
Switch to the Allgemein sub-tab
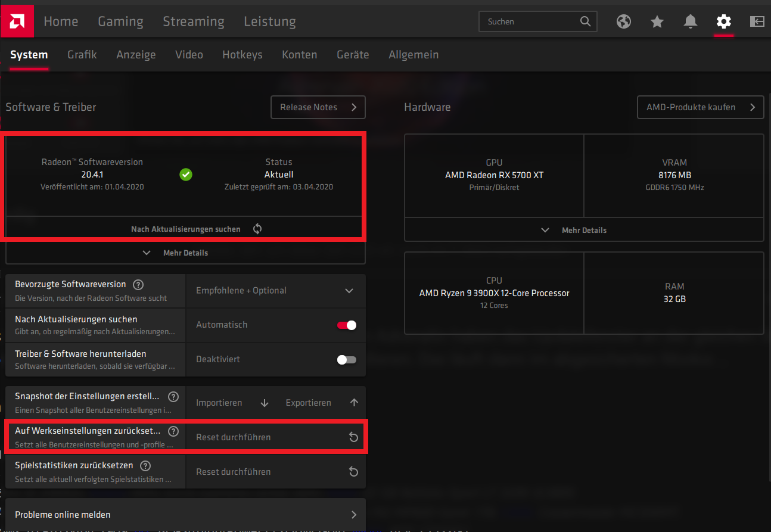pyautogui.click(x=414, y=54)
